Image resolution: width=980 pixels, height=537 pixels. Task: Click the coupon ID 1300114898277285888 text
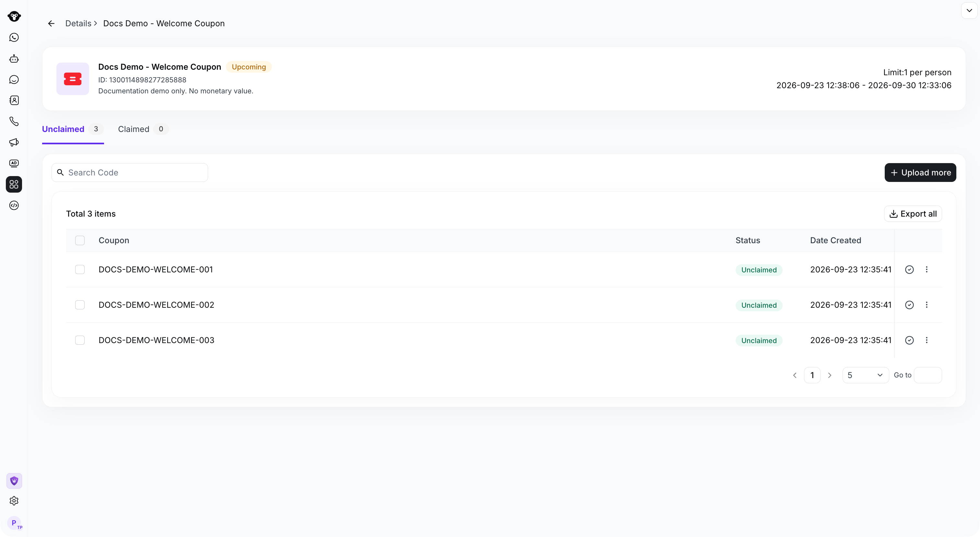142,80
